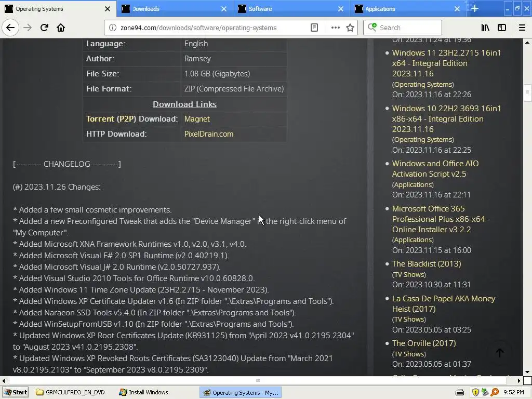
Task: Click horizontal scrollbar left arrow
Action: [4, 381]
